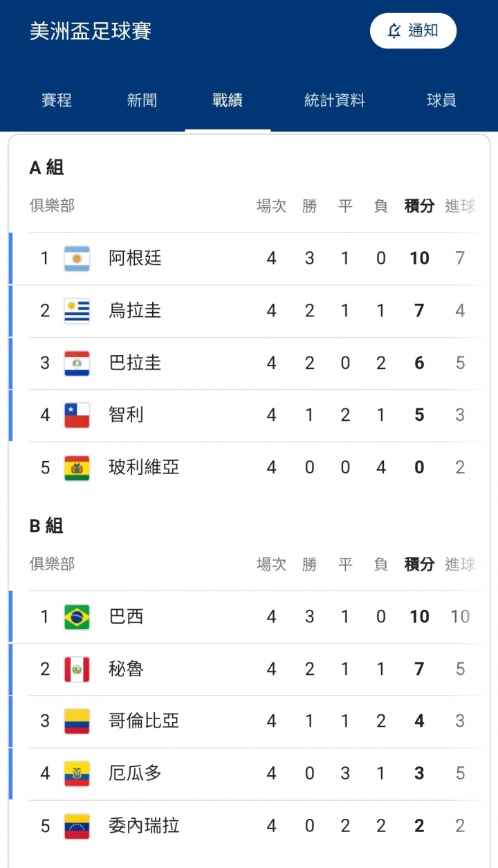498x868 pixels.
Task: Switch to the 新聞 tab
Action: tap(142, 100)
